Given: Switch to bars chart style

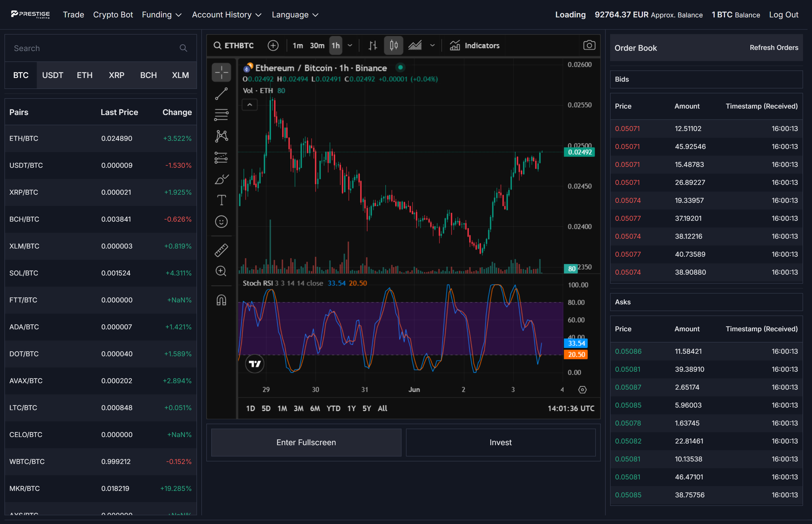Looking at the screenshot, I should [373, 45].
